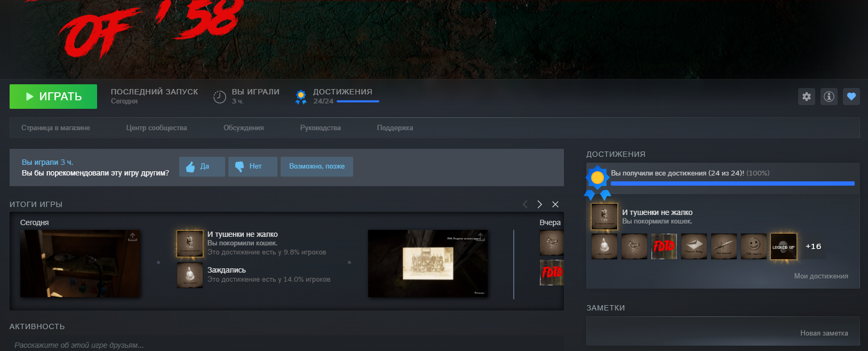Open today's dark room screenshot thumbnail
This screenshot has width=868, height=351.
click(81, 264)
